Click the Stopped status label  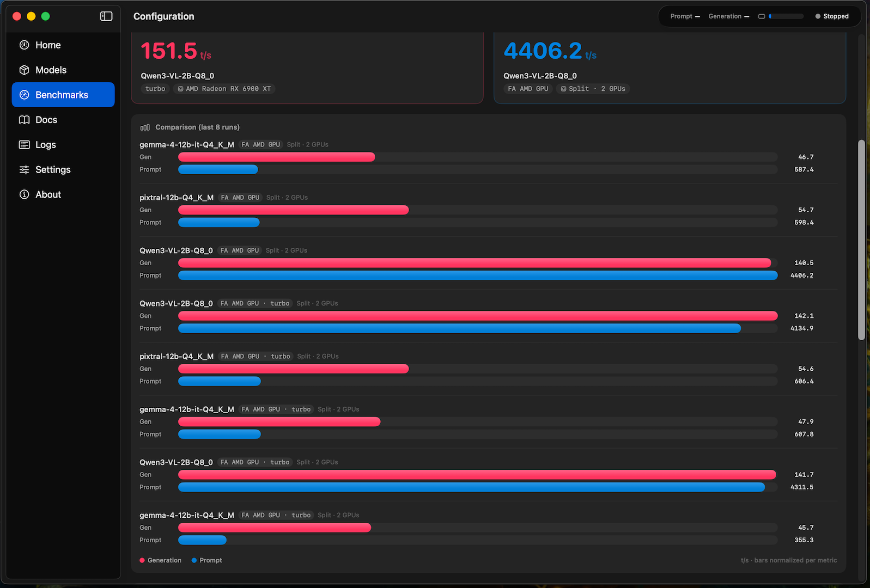[836, 16]
